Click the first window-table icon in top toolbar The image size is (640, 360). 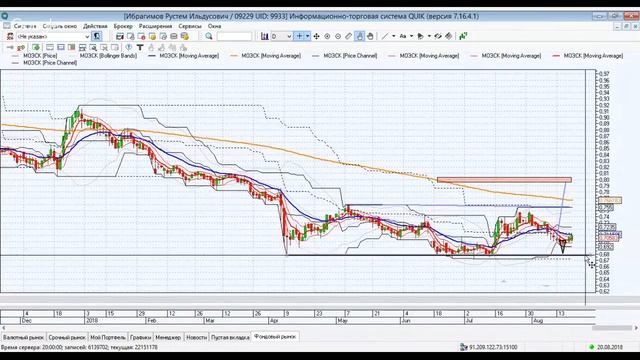tap(120, 36)
